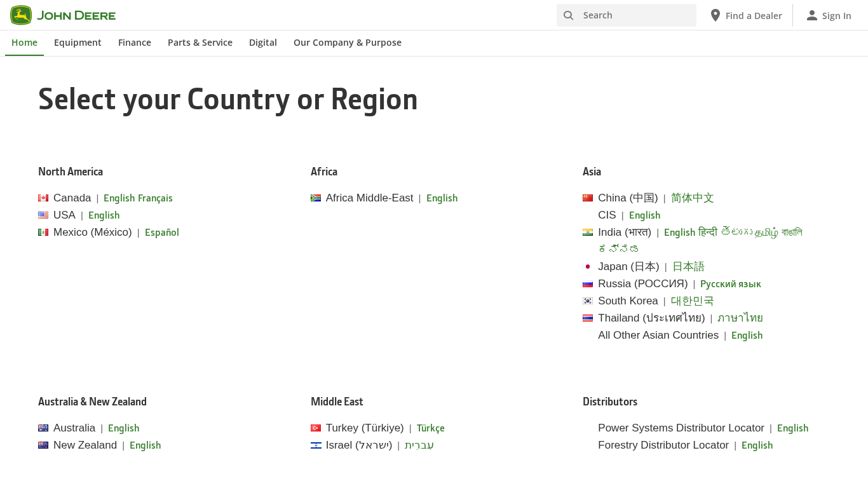Click the Israel flag icon
868x488 pixels.
click(x=316, y=445)
